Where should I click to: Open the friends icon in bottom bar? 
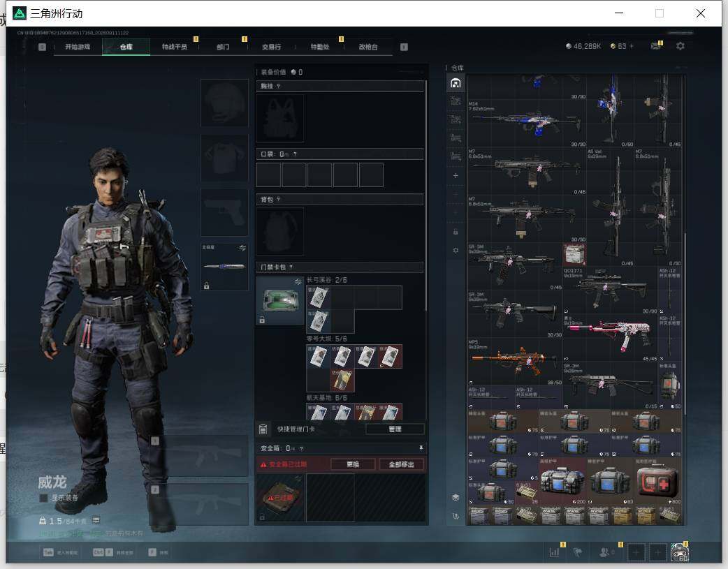pyautogui.click(x=604, y=552)
